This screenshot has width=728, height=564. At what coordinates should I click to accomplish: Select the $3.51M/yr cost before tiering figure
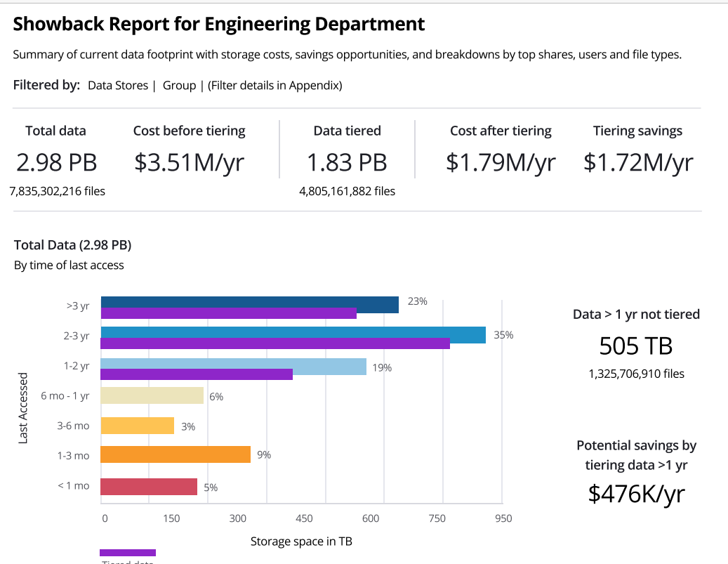click(x=189, y=162)
